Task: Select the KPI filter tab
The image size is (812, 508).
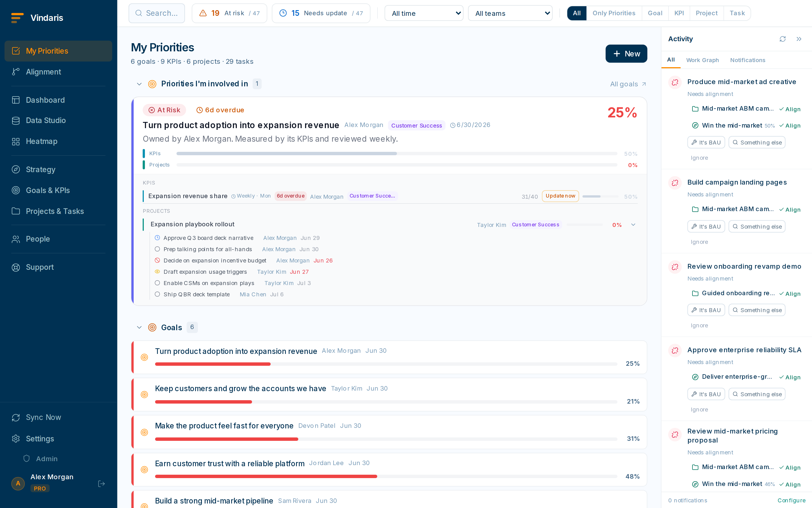Action: [x=679, y=13]
